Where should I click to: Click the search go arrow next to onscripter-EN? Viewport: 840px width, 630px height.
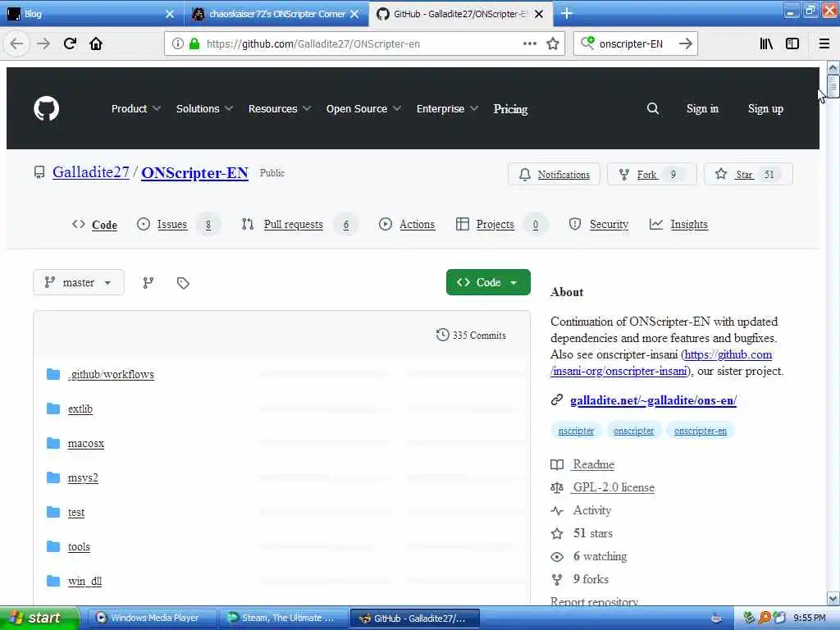[686, 44]
